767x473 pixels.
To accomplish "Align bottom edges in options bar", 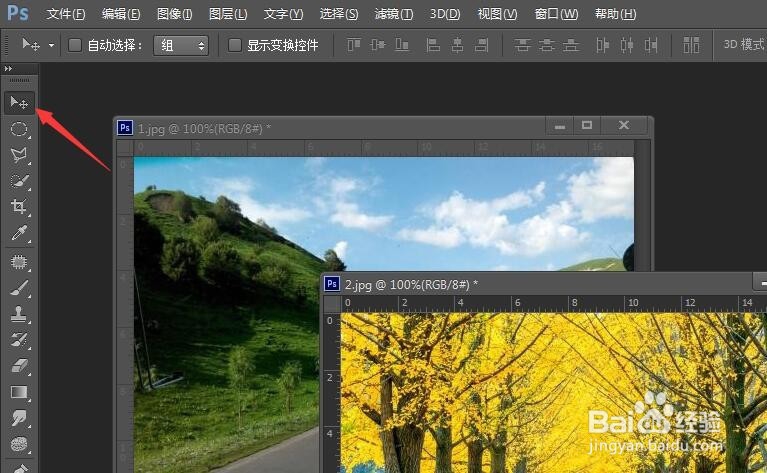I will (402, 45).
